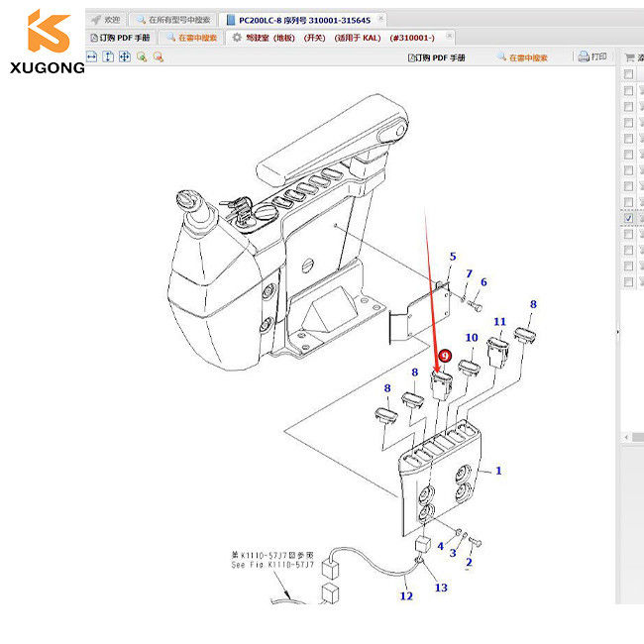Open the 在所有型号中搜索 tab
Image resolution: width=644 pixels, height=644 pixels.
tap(177, 19)
